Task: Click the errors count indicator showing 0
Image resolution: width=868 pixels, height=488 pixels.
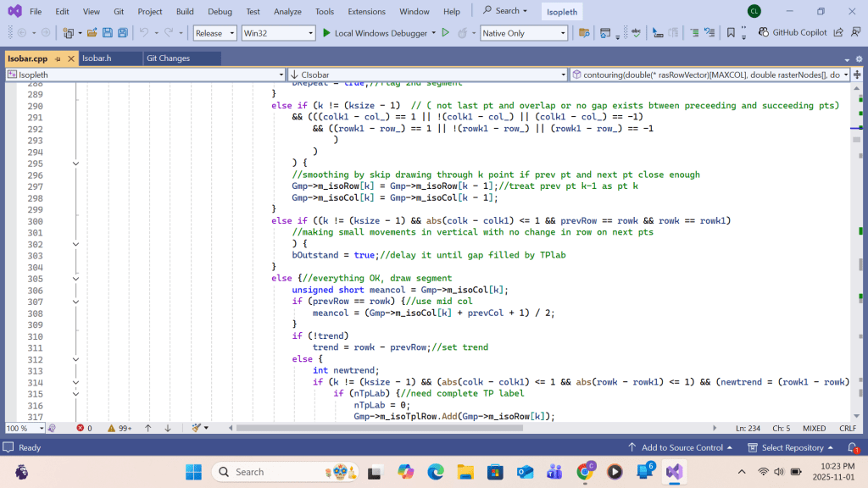Action: tap(84, 429)
